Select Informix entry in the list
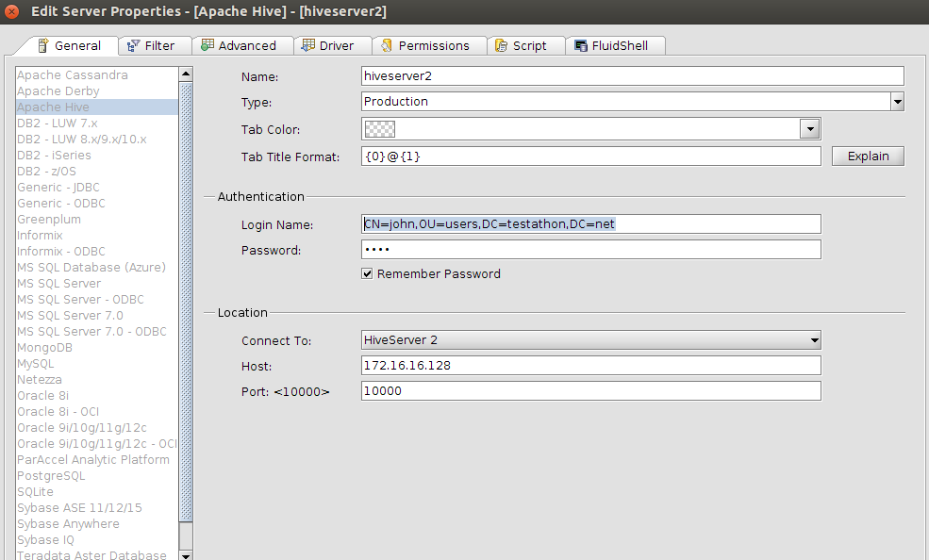 (x=96, y=235)
